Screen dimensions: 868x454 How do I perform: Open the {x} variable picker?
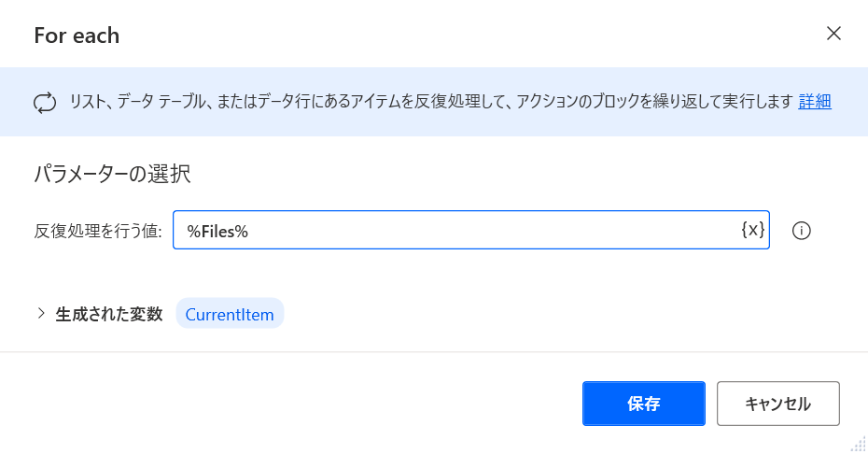click(x=753, y=231)
